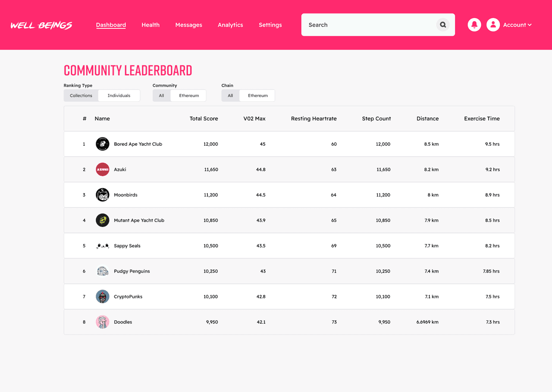This screenshot has width=552, height=392.
Task: Click the distance value 8.5 km
Action: (x=431, y=144)
